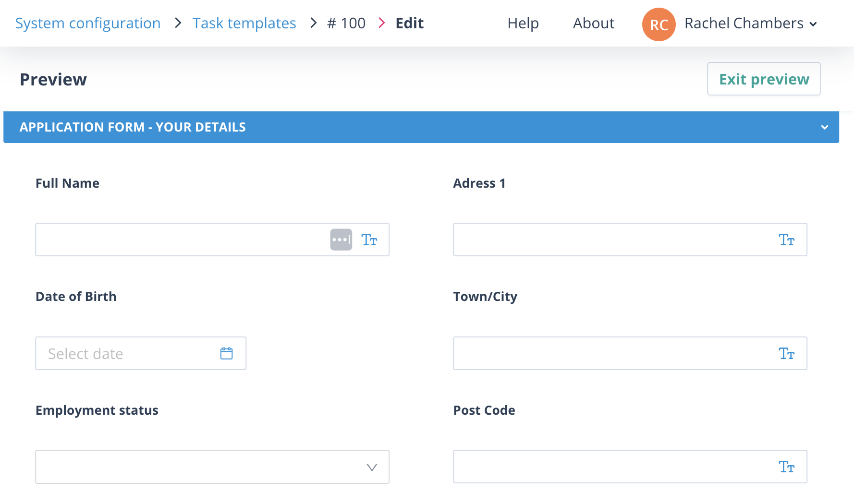
Task: Click the Employment status label
Action: point(97,410)
